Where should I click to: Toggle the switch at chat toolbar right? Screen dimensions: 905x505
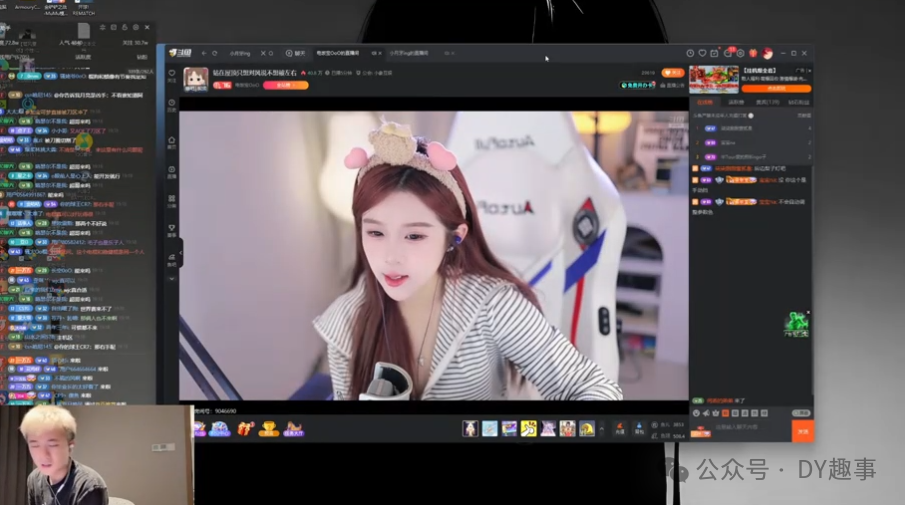point(801,413)
